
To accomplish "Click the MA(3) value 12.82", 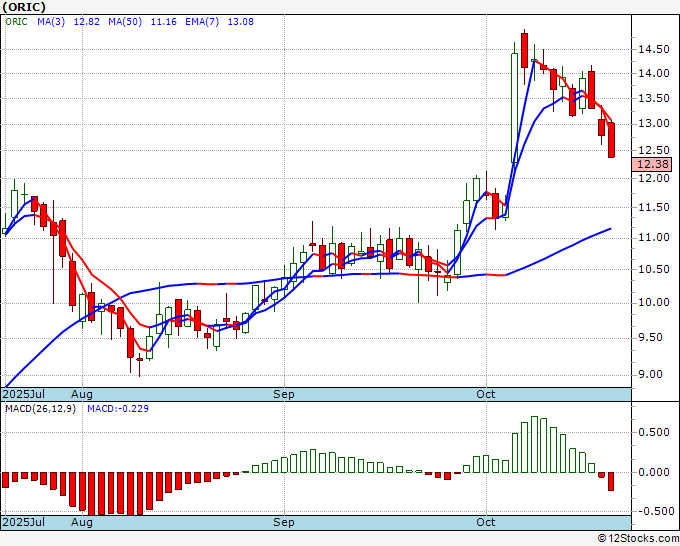I will coord(87,22).
